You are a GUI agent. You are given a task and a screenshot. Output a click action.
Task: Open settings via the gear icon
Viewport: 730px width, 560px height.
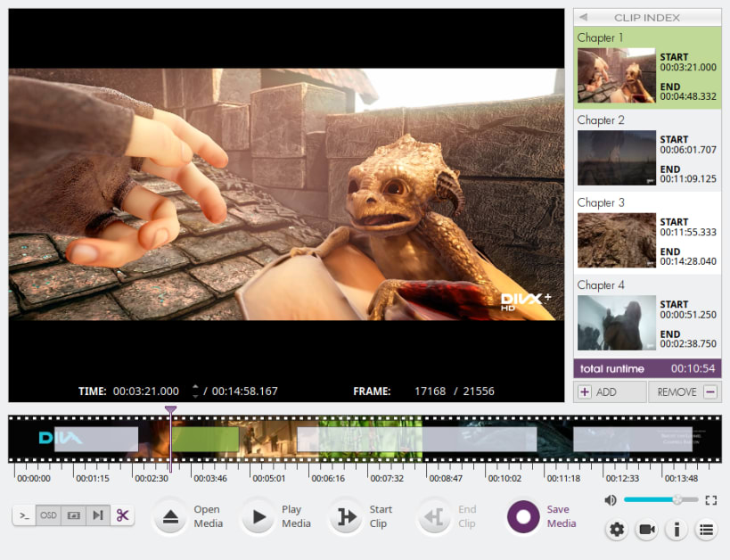pos(617,530)
